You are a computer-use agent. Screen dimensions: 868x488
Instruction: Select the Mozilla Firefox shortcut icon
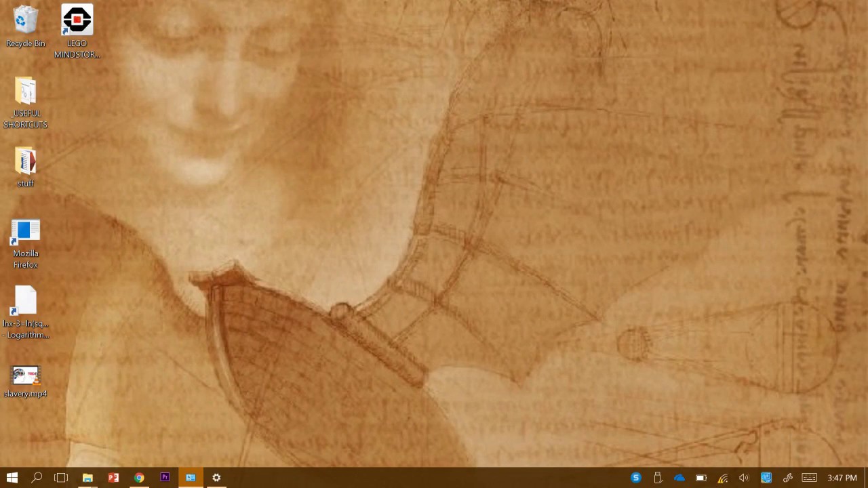click(26, 243)
